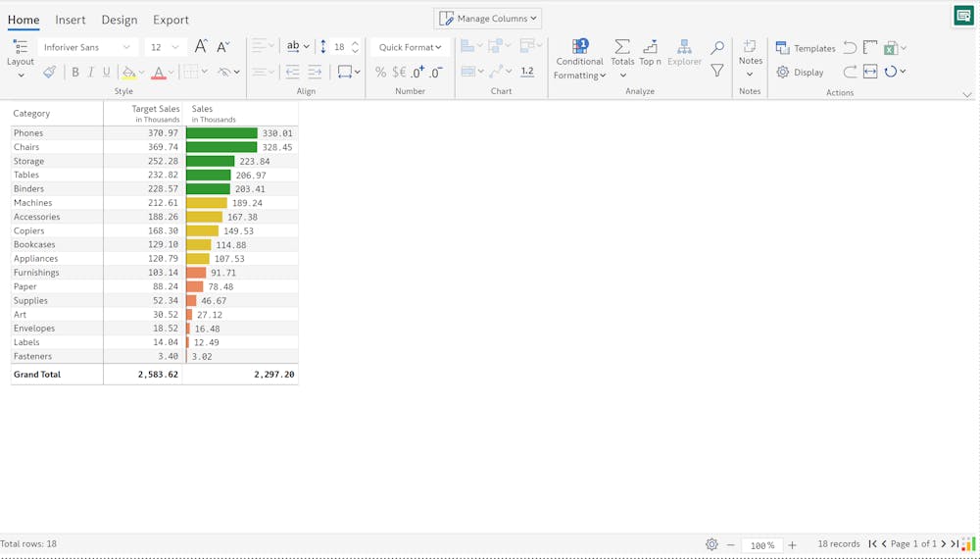980x559 pixels.
Task: Toggle italic formatting
Action: (90, 72)
